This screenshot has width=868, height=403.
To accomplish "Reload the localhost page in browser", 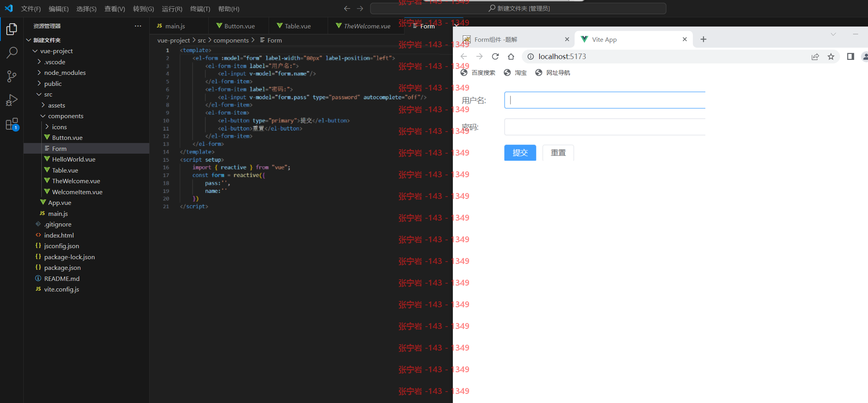I will pyautogui.click(x=495, y=57).
